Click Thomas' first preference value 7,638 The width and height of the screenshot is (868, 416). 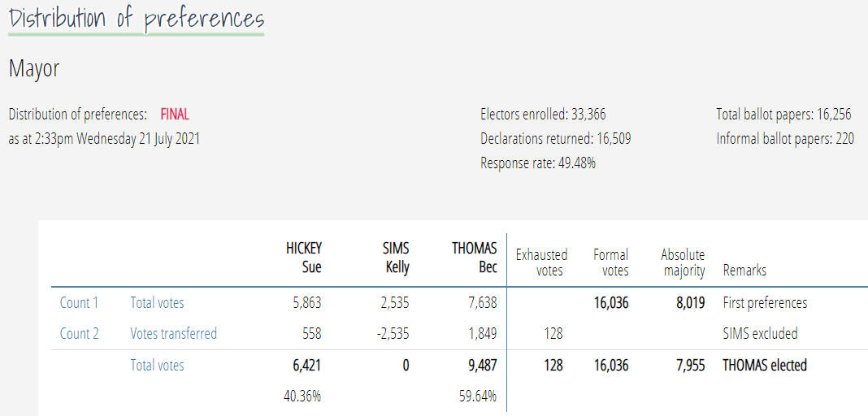481,303
